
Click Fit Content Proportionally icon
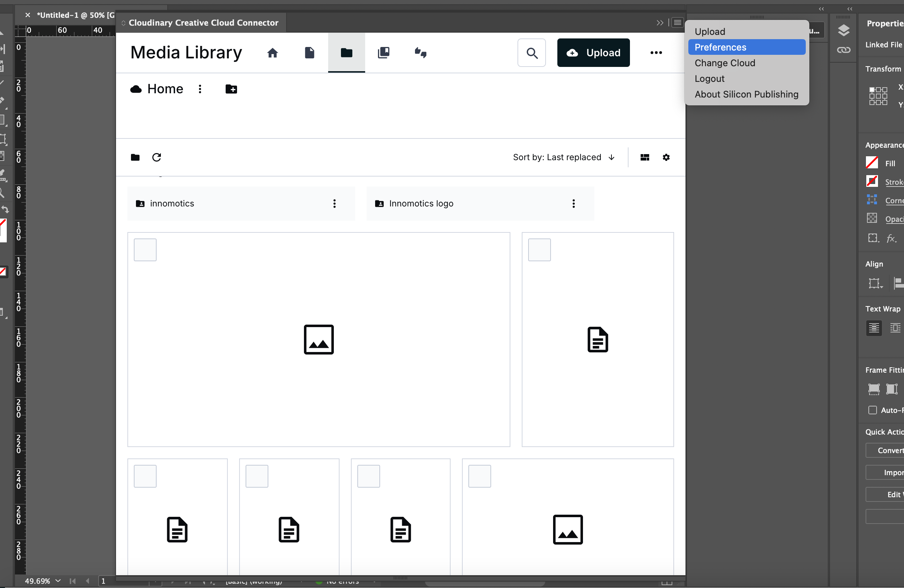click(x=892, y=389)
